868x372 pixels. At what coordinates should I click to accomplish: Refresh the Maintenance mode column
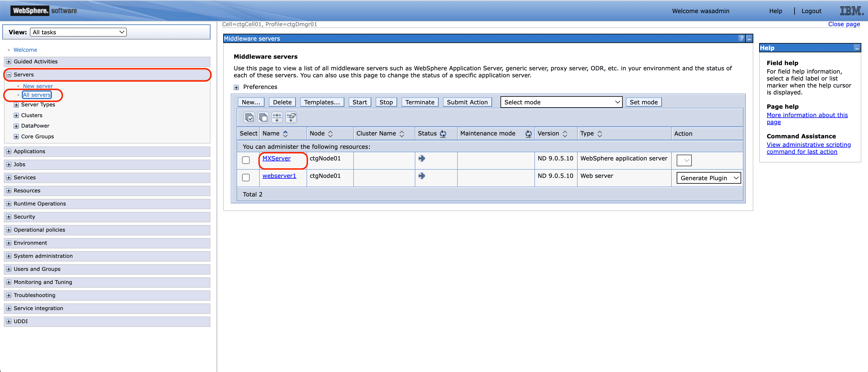(528, 134)
